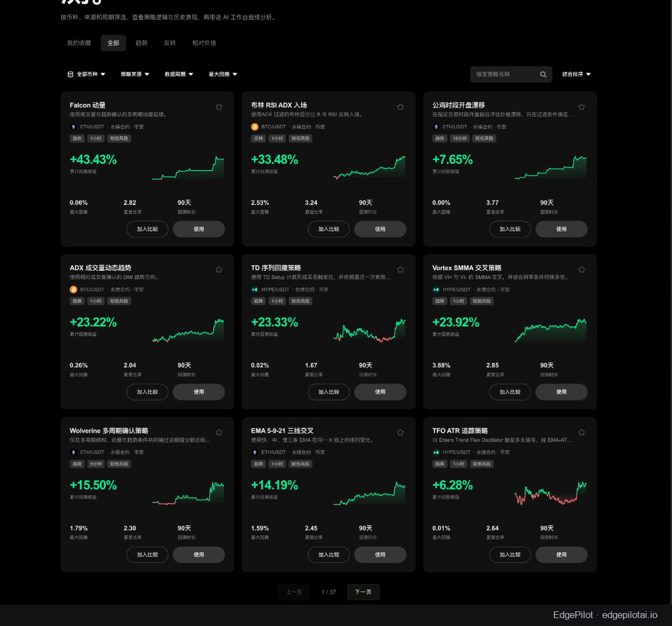Select the 全部 tab
This screenshot has width=672, height=626.
click(x=113, y=43)
